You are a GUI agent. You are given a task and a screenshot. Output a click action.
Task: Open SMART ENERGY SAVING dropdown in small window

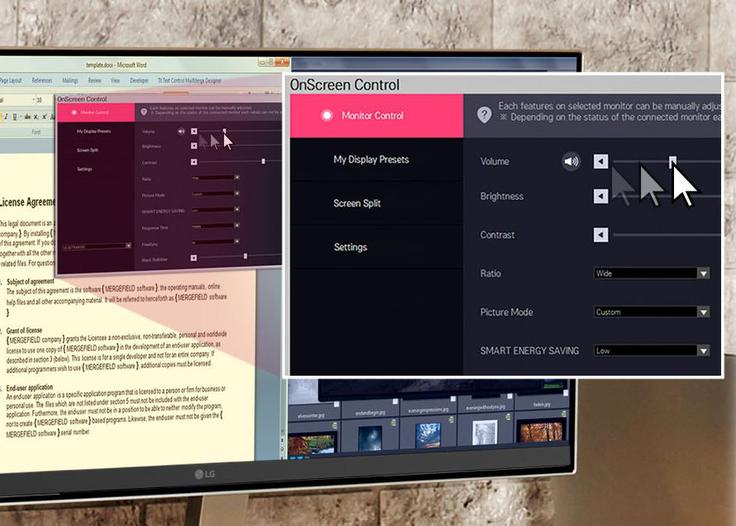tap(216, 210)
